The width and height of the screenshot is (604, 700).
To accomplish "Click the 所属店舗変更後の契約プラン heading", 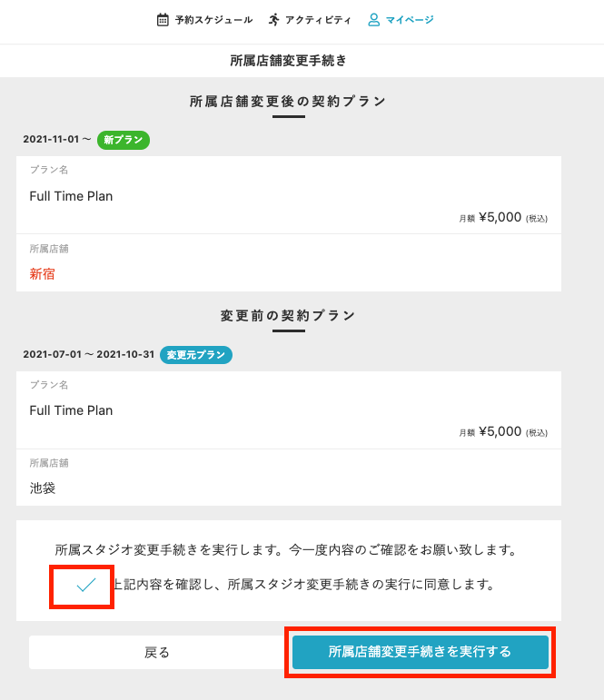I will [288, 101].
